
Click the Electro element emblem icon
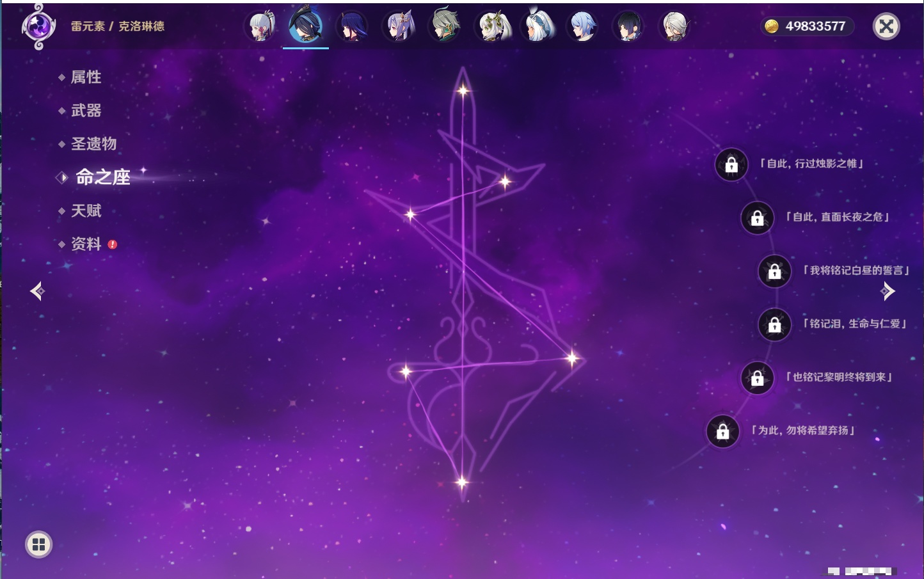pos(38,26)
